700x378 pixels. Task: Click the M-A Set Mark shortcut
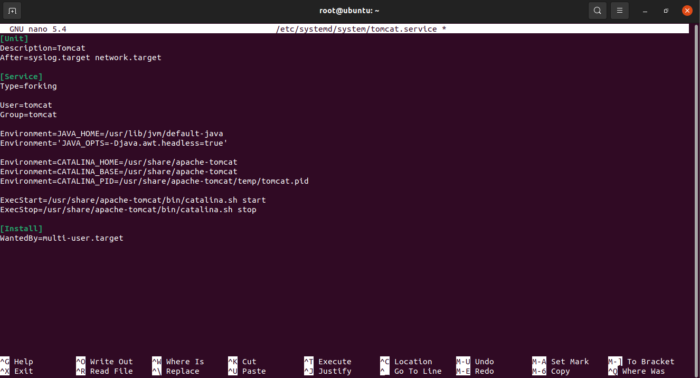(x=561, y=361)
